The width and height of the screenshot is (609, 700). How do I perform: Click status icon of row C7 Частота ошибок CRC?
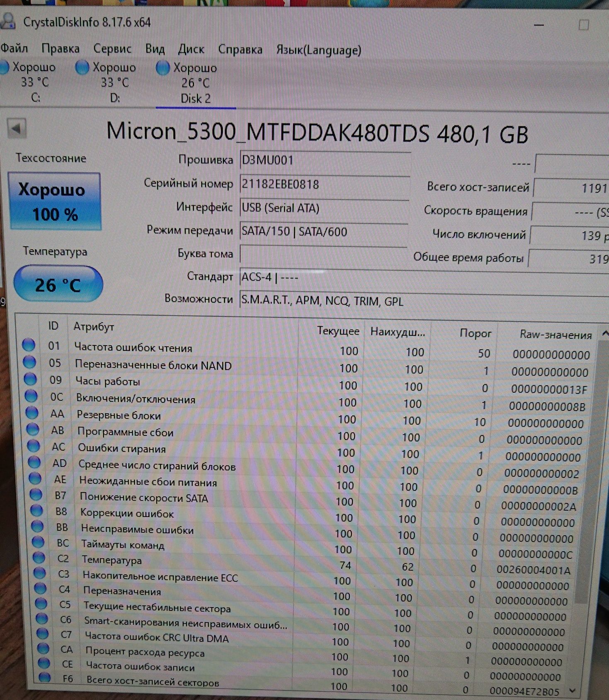[43, 634]
